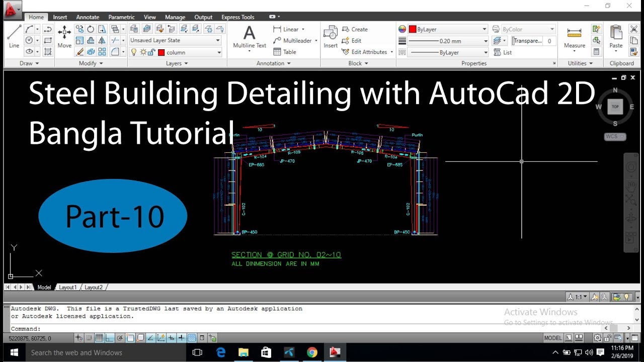Viewport: 644px width, 362px height.
Task: Activate the Move tool
Action: pos(64,37)
